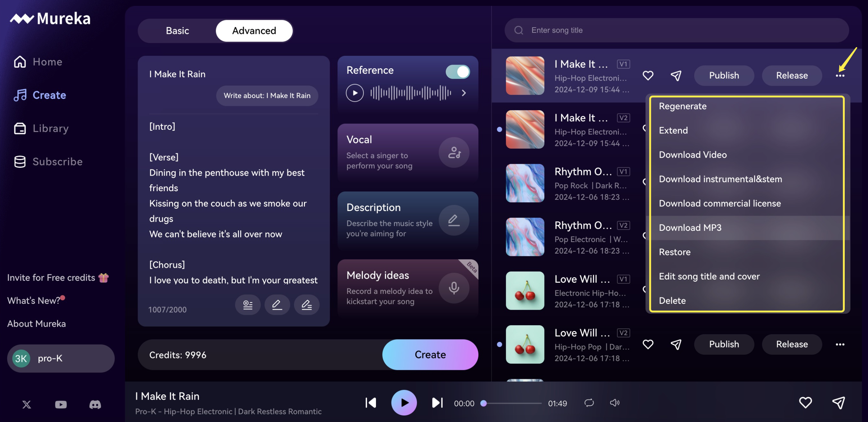Switch to the Basic tab
This screenshot has width=868, height=422.
click(177, 31)
